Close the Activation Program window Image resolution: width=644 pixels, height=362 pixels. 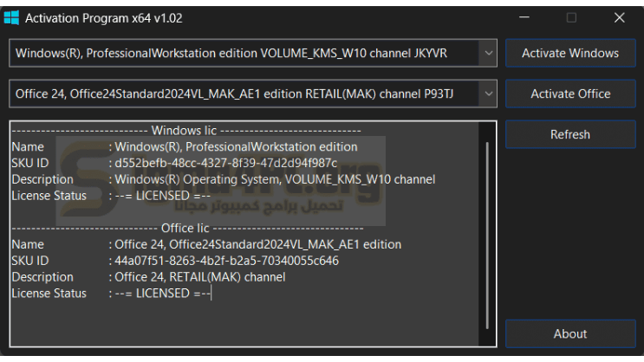click(620, 17)
